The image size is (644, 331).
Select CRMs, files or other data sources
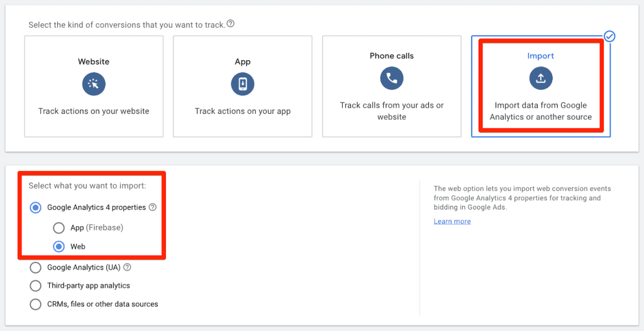(36, 304)
